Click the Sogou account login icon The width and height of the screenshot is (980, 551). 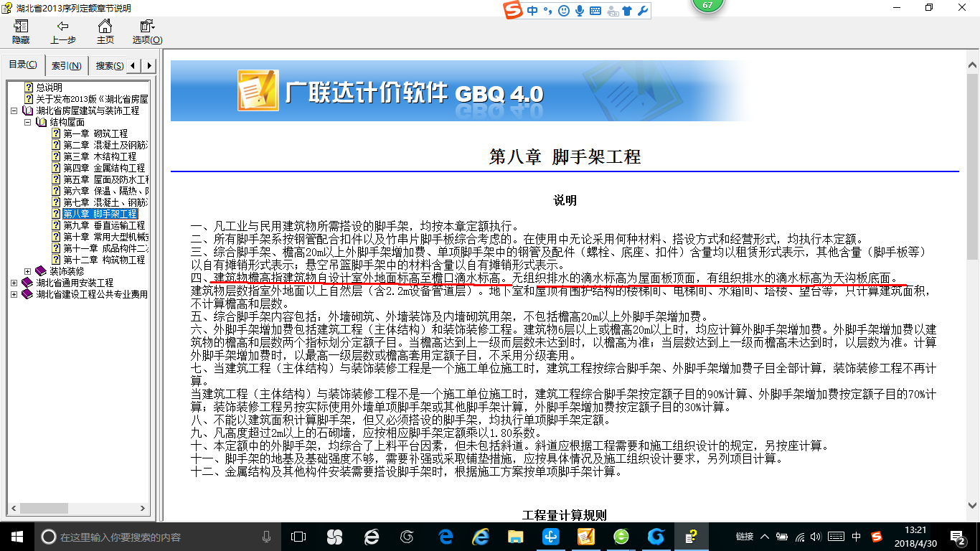point(612,11)
